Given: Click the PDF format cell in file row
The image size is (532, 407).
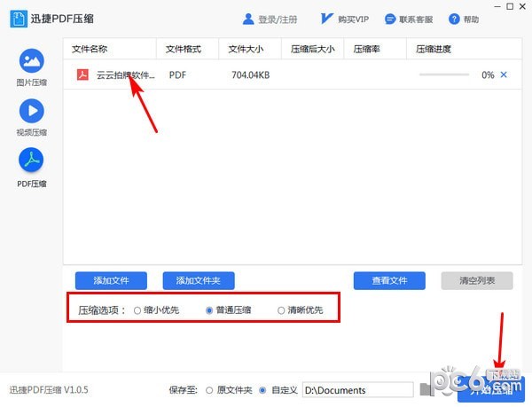Looking at the screenshot, I should pyautogui.click(x=177, y=75).
